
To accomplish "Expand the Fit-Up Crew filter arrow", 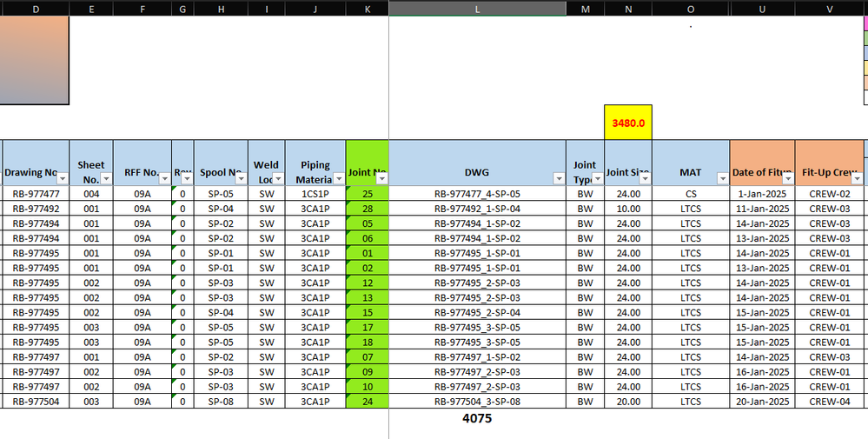I will pyautogui.click(x=857, y=179).
